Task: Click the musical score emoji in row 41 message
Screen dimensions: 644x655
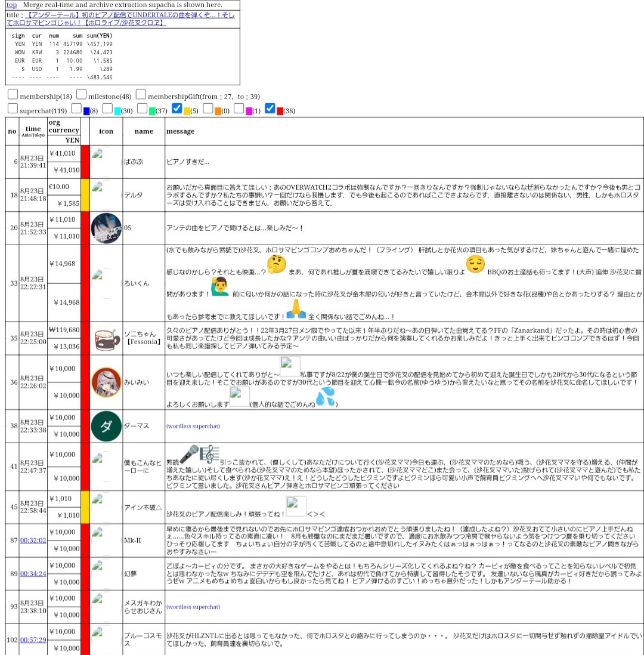Action: point(210,454)
